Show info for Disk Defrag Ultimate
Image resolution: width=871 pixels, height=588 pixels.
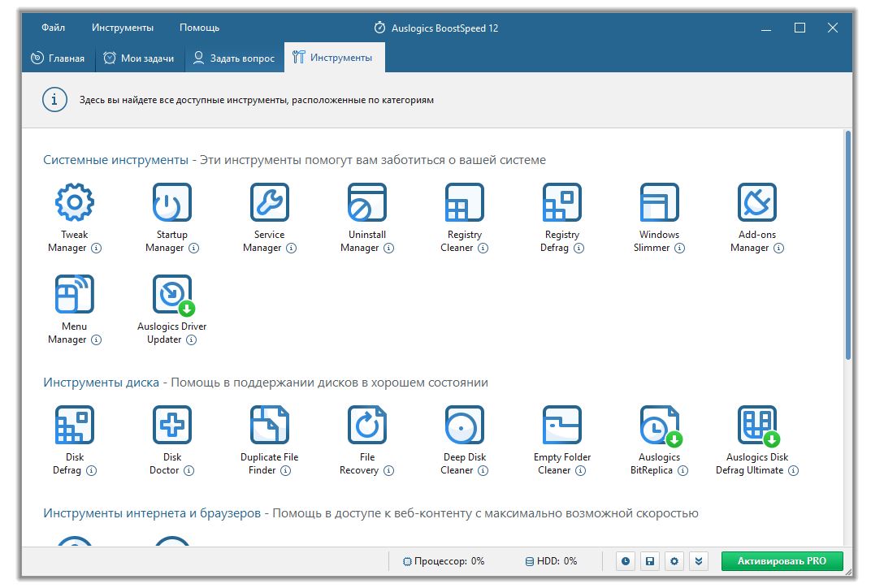pos(794,471)
